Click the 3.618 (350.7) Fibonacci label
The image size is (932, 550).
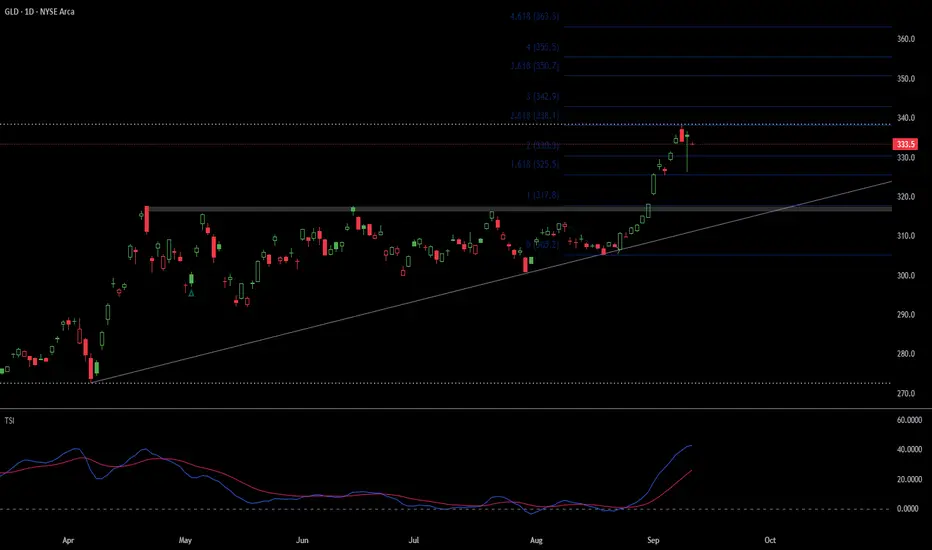pos(534,66)
